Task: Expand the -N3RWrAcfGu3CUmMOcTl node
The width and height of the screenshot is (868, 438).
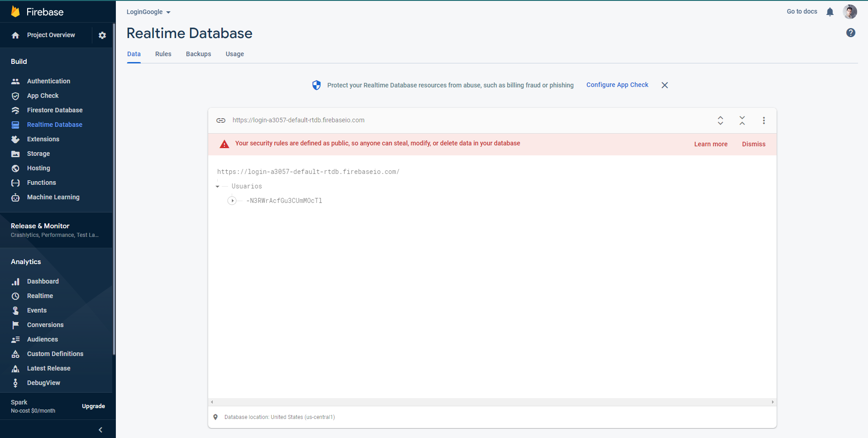Action: tap(232, 201)
